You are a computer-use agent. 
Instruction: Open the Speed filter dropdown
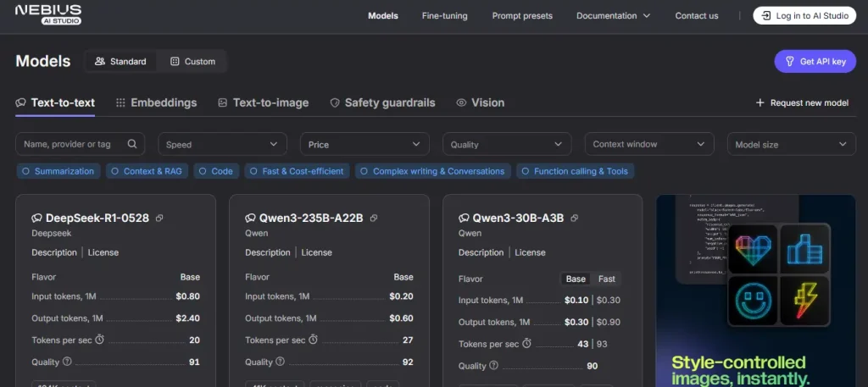point(223,144)
